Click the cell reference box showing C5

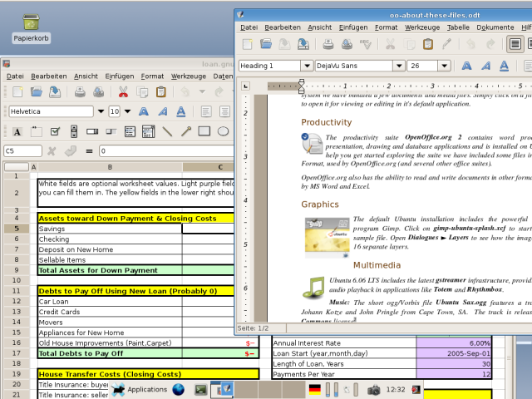[x=22, y=151]
